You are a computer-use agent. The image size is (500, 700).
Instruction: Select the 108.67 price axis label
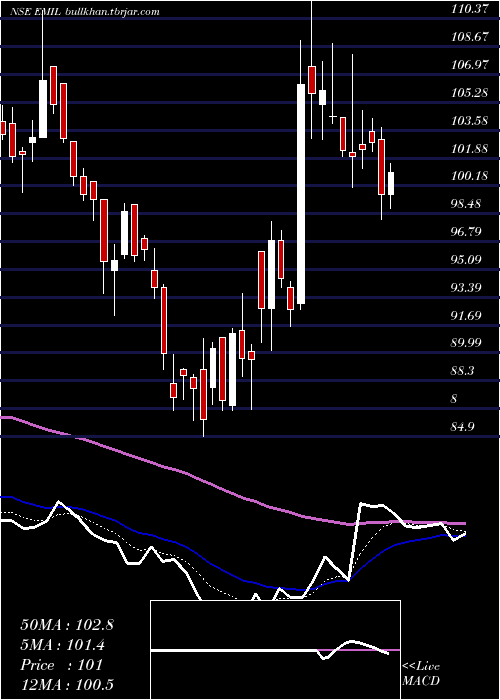pyautogui.click(x=469, y=37)
